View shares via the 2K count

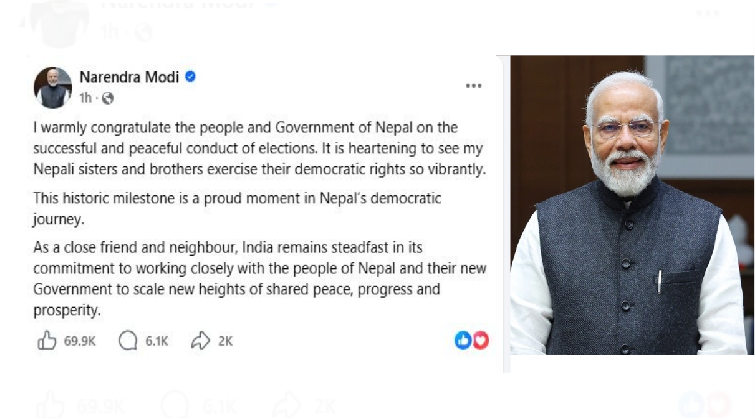(x=225, y=341)
